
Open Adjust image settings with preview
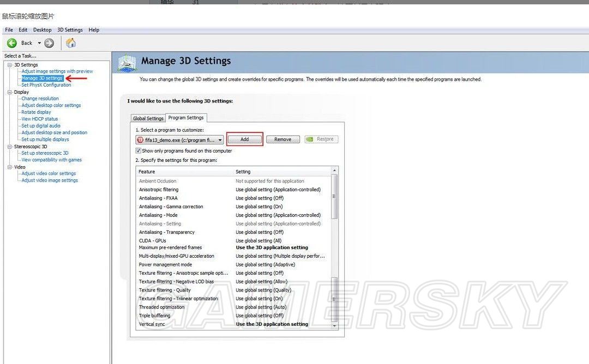coord(57,71)
